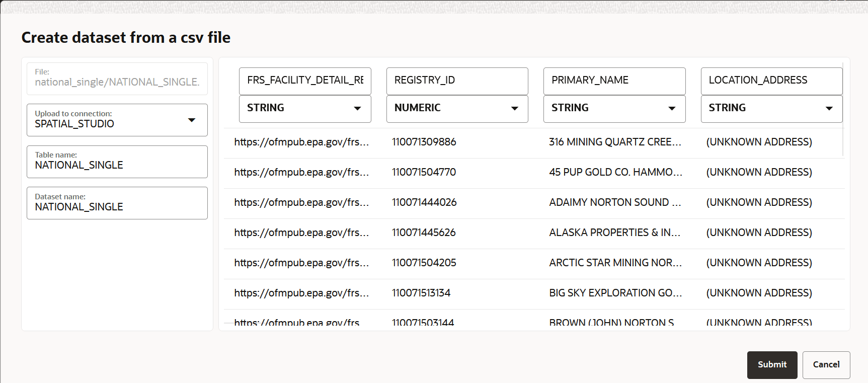Click UNKNOWN ADDRESS in the ARCTIC STAR row

click(759, 263)
